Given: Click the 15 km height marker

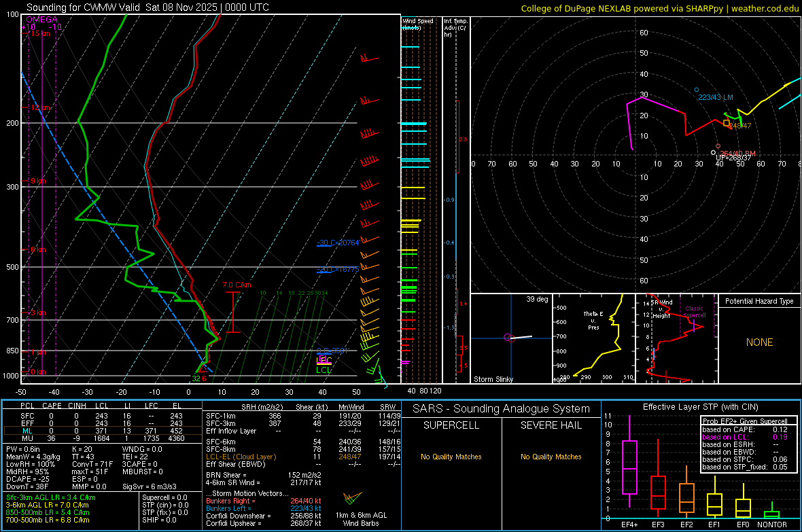Looking at the screenshot, I should pos(41,33).
